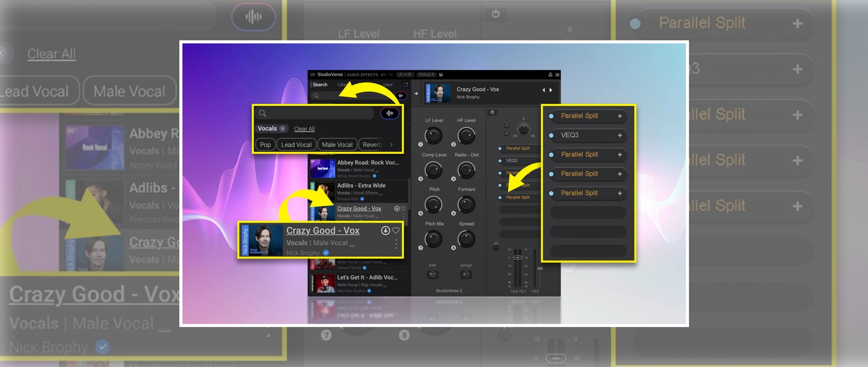Click the Edit macro button icon
868x367 pixels.
432,274
